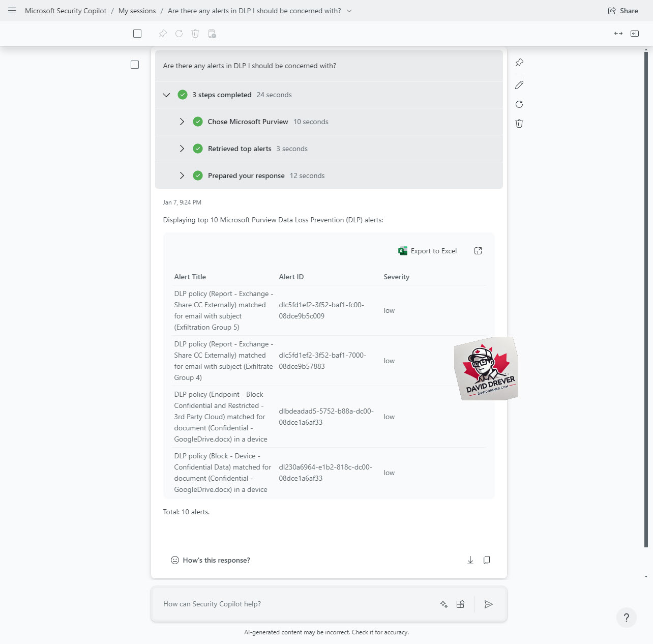
Task: Click the Alert ID column header
Action: [291, 277]
